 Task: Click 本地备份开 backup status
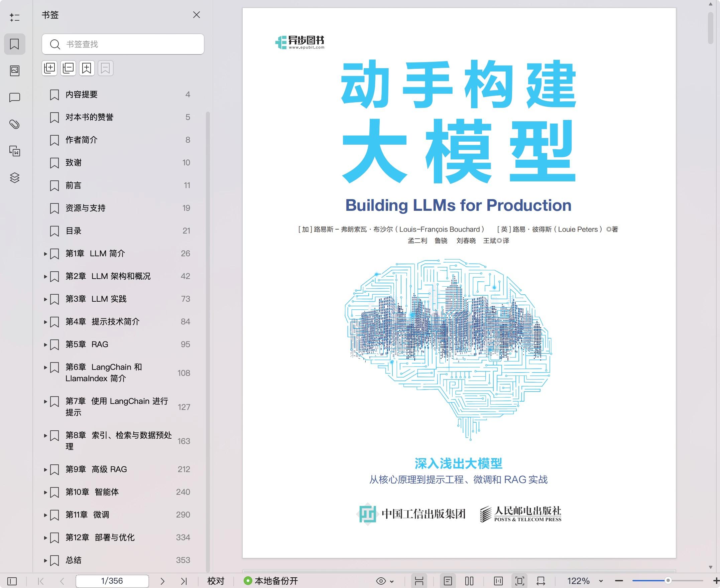(x=271, y=581)
